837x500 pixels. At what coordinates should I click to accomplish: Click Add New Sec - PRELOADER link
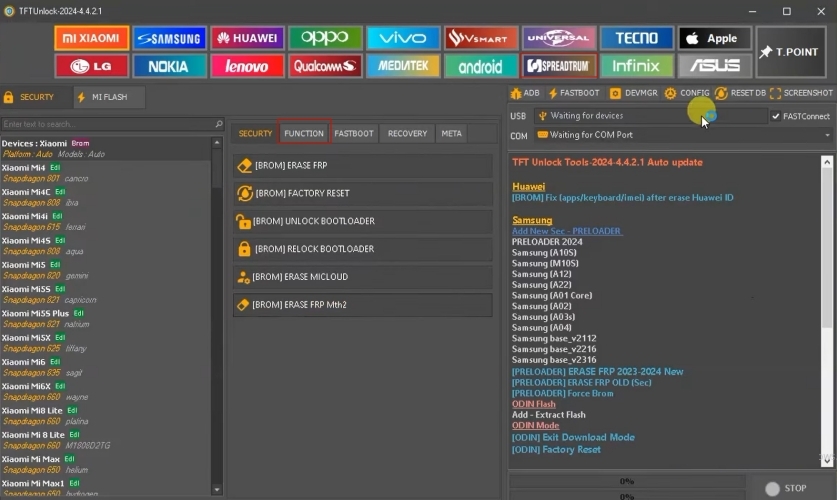567,231
